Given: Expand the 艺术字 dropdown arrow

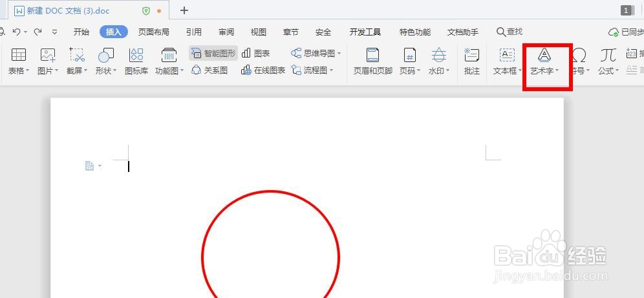Looking at the screenshot, I should pyautogui.click(x=557, y=70).
